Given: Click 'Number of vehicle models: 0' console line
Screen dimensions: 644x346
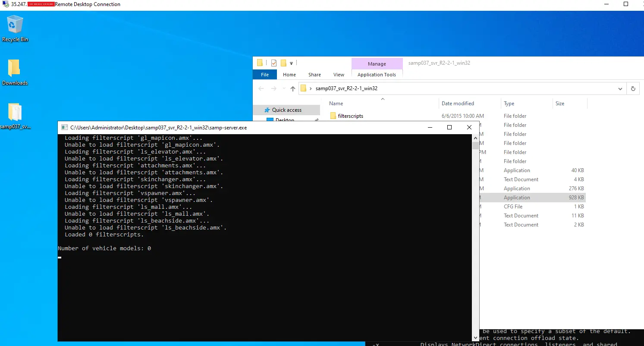Looking at the screenshot, I should tap(104, 248).
